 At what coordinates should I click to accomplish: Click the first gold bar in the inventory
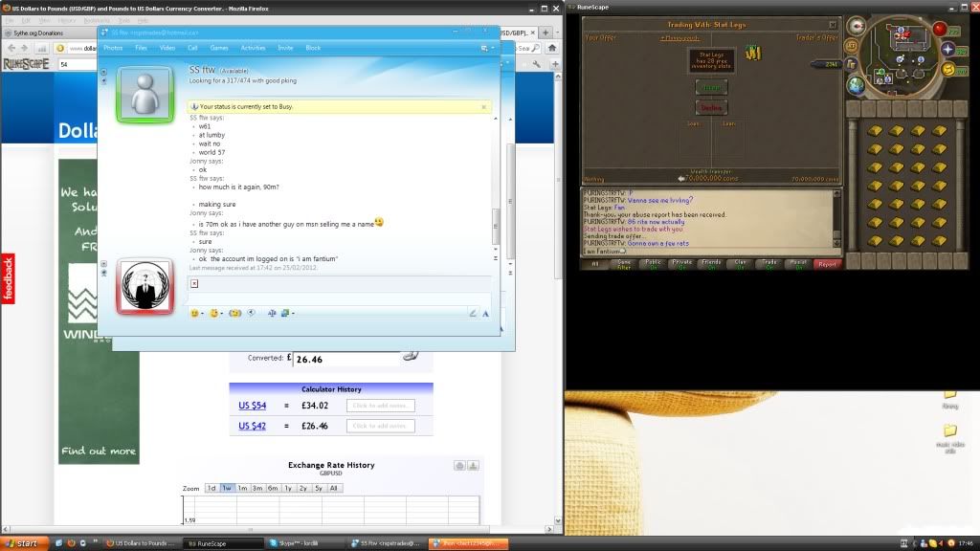pyautogui.click(x=875, y=130)
